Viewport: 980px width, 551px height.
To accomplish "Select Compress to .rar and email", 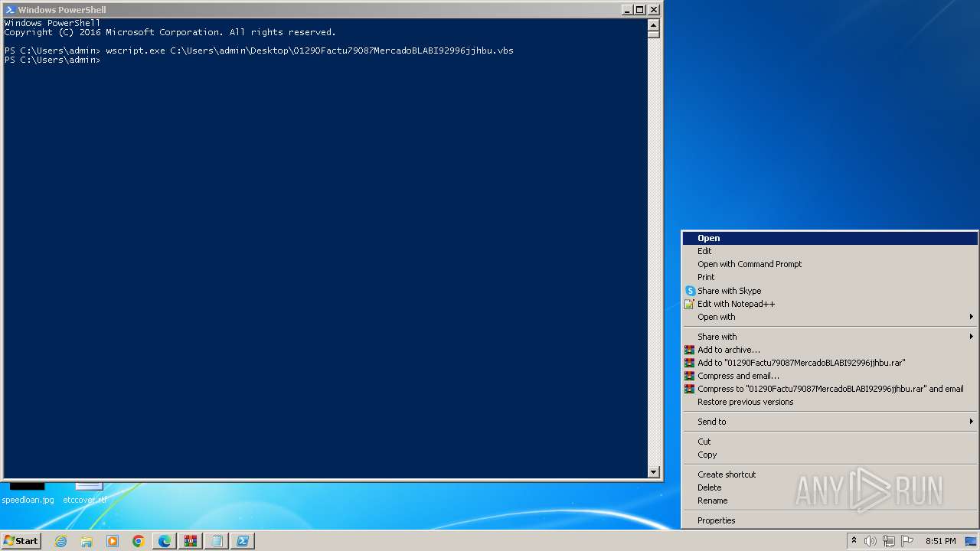I will pos(830,389).
